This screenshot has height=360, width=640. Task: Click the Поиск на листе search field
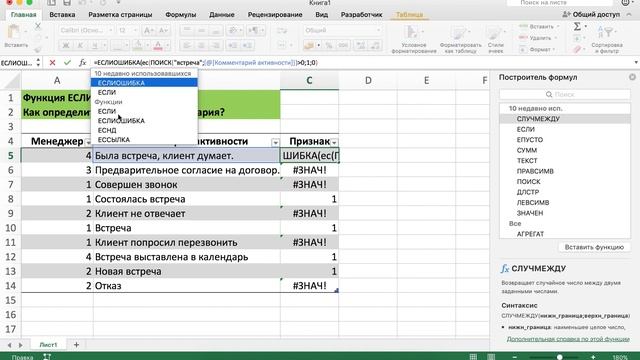pyautogui.click(x=560, y=3)
